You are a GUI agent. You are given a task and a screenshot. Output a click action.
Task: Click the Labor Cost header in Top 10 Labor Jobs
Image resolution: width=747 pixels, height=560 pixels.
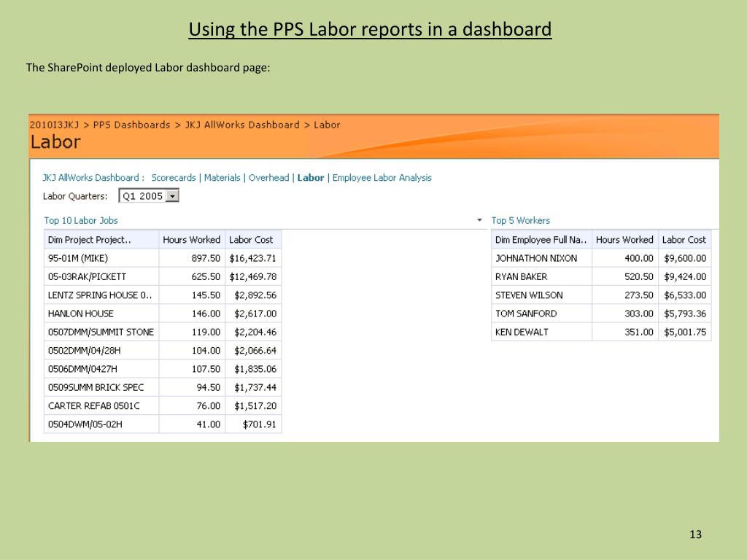[253, 239]
